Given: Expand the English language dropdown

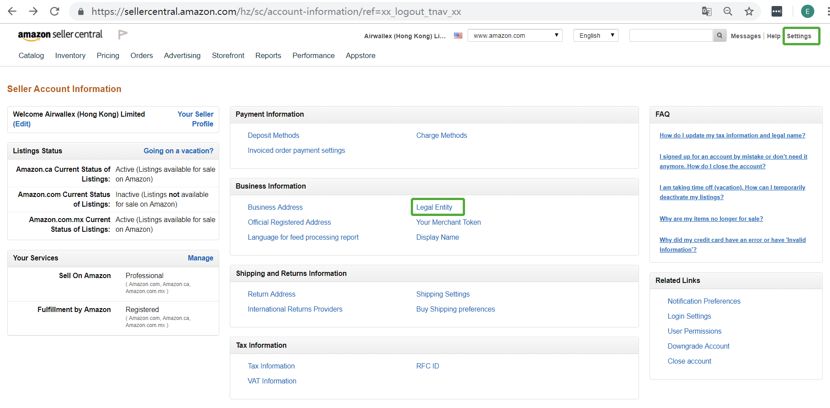Looking at the screenshot, I should (x=596, y=36).
